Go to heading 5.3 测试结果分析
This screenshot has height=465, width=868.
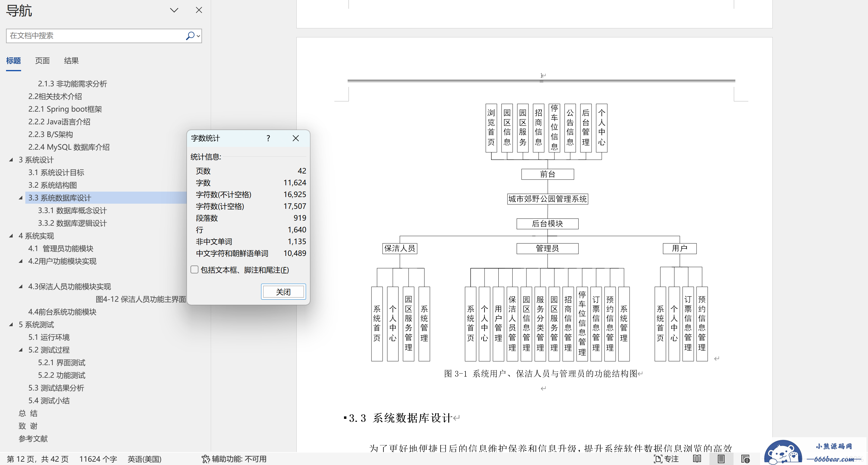coord(56,388)
